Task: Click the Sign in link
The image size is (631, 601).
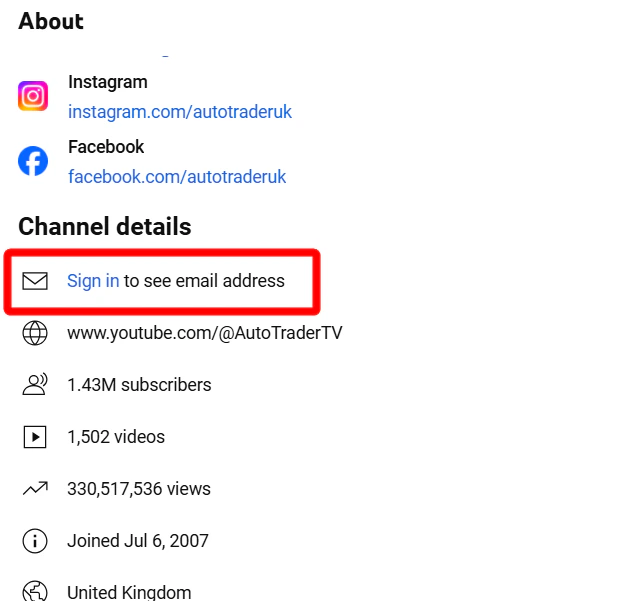Action: click(x=93, y=281)
